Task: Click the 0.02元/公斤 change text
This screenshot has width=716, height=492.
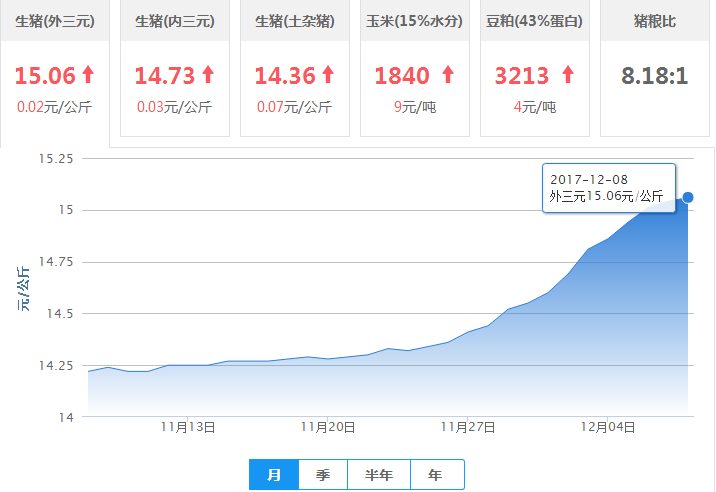Action: 54,107
